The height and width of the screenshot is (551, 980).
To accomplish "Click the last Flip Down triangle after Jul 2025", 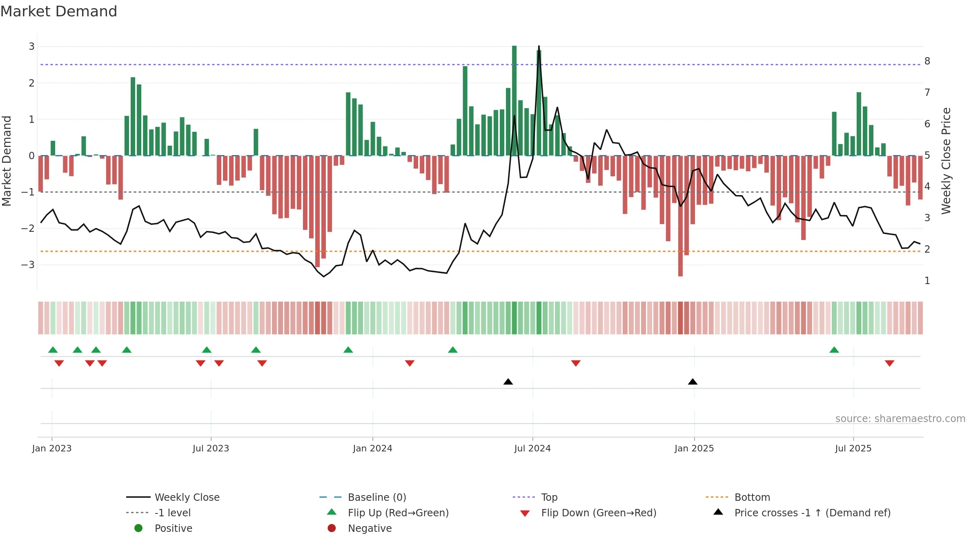I will [890, 363].
